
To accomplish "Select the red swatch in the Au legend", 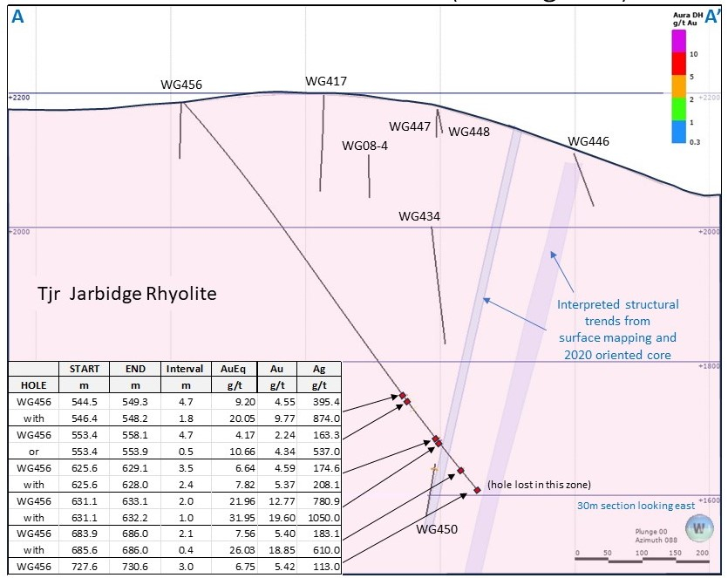I will click(x=678, y=65).
